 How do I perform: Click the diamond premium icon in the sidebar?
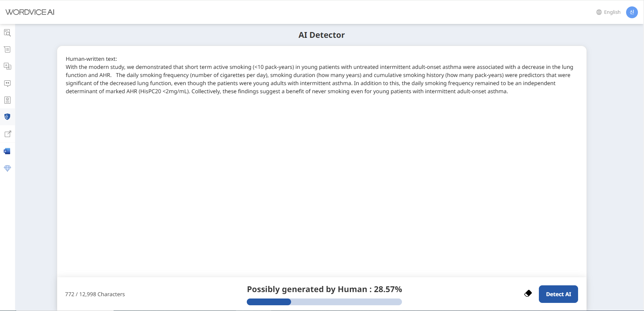pyautogui.click(x=7, y=168)
